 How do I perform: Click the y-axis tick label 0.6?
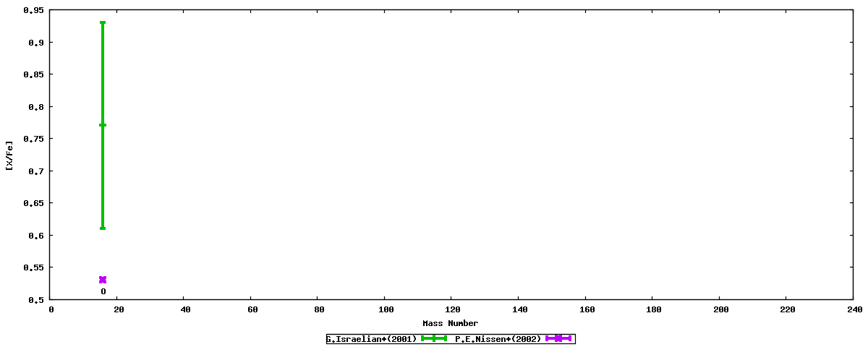click(x=35, y=235)
